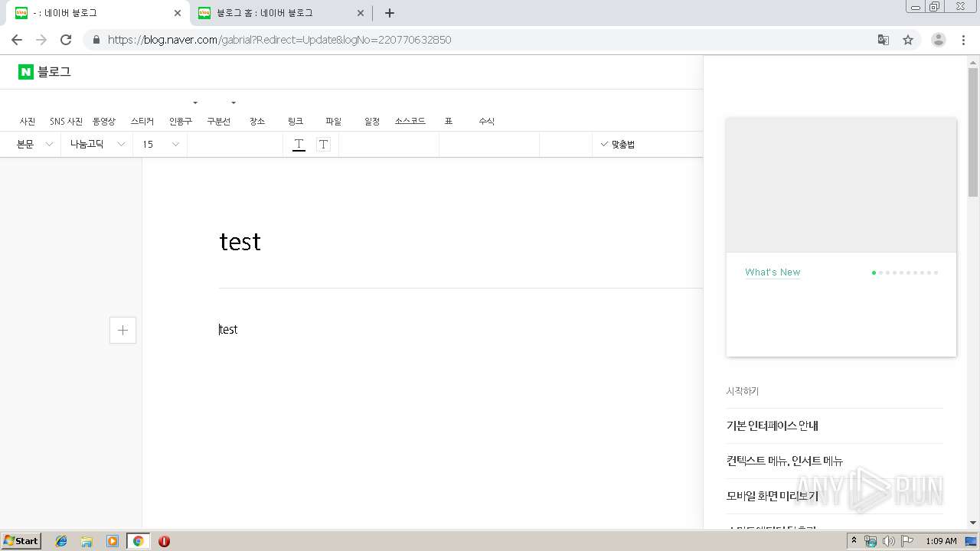This screenshot has width=980, height=551.
Task: Click the system tray volume icon
Action: point(889,541)
